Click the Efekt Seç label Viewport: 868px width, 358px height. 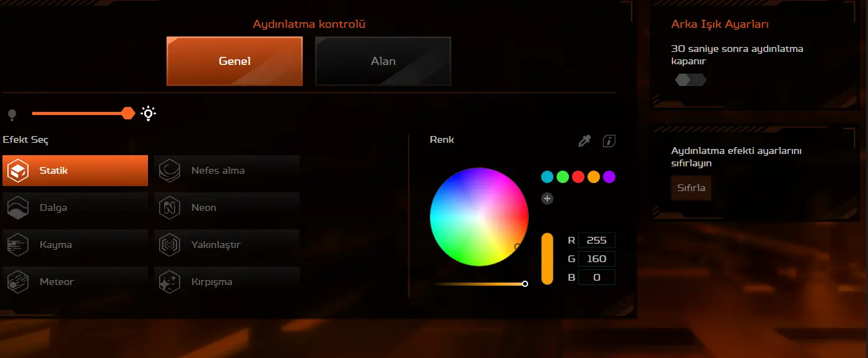coord(26,140)
